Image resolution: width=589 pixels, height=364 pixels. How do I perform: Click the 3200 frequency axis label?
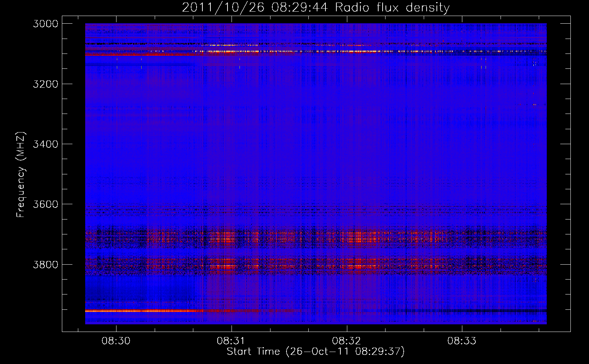point(46,84)
